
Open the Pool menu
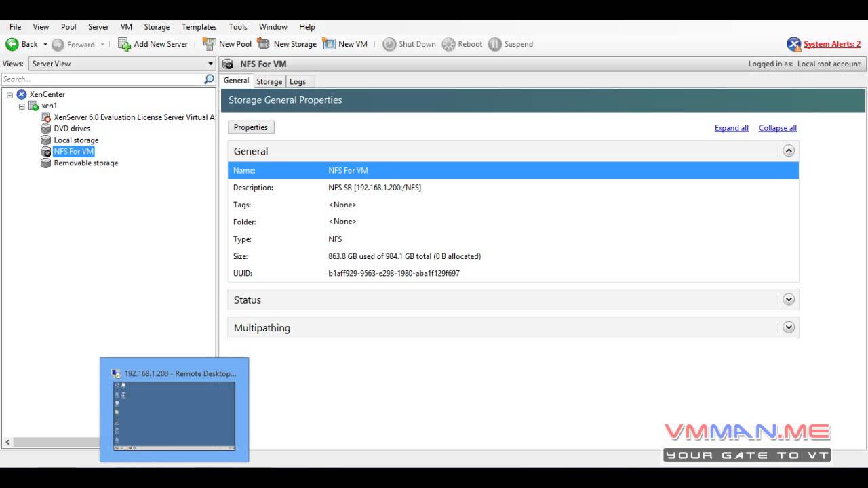pyautogui.click(x=68, y=27)
